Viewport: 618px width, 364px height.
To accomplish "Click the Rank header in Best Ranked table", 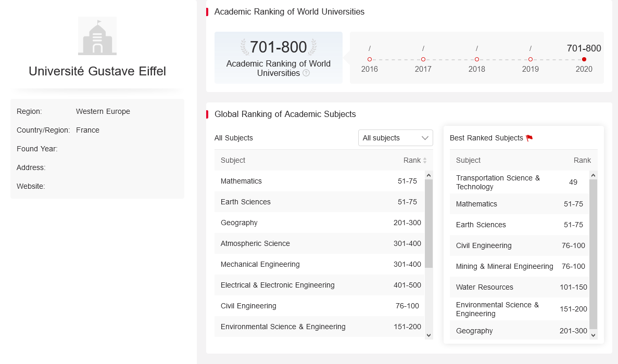I will pyautogui.click(x=582, y=160).
